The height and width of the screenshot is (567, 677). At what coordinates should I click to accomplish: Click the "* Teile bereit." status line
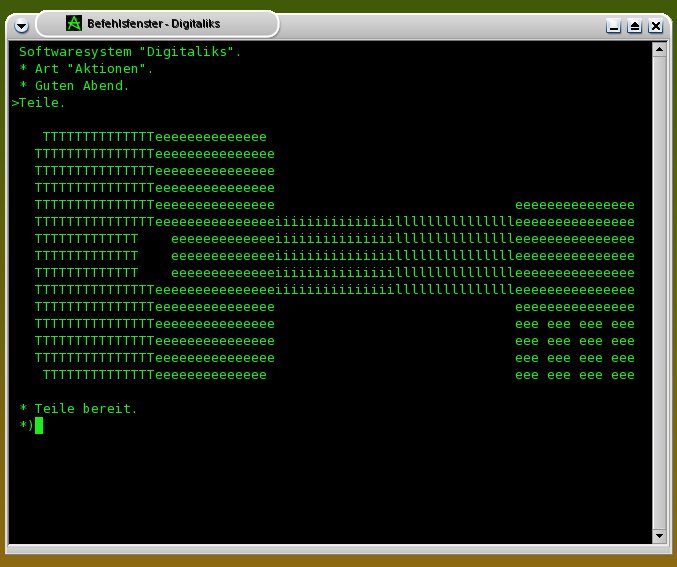(x=78, y=408)
